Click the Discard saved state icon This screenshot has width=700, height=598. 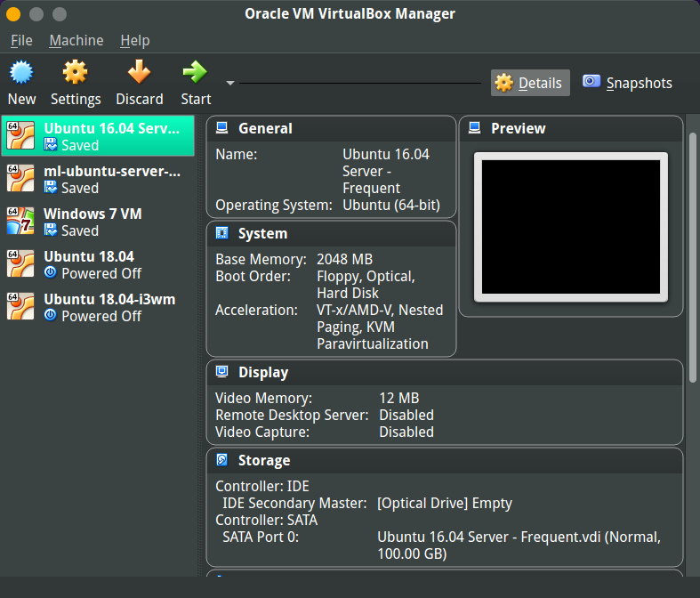pos(139,72)
